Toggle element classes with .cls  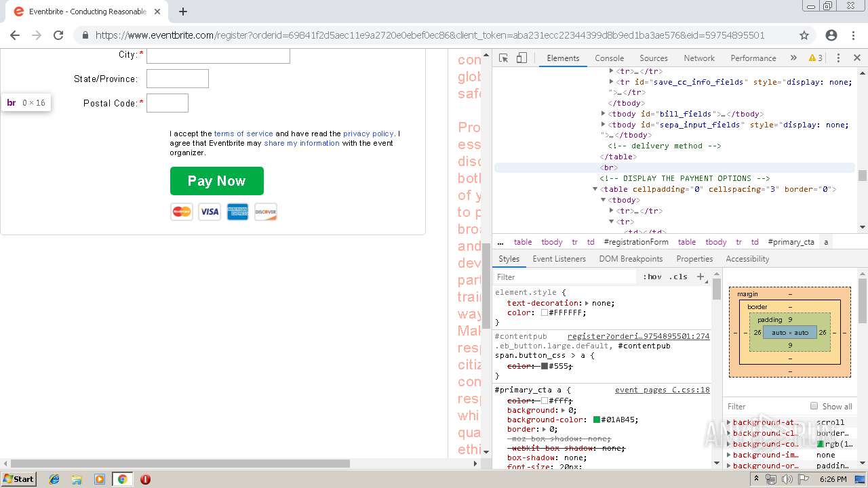[678, 277]
